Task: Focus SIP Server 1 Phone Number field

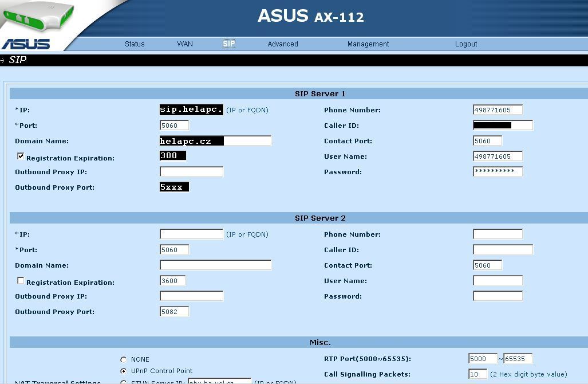Action: click(x=498, y=109)
